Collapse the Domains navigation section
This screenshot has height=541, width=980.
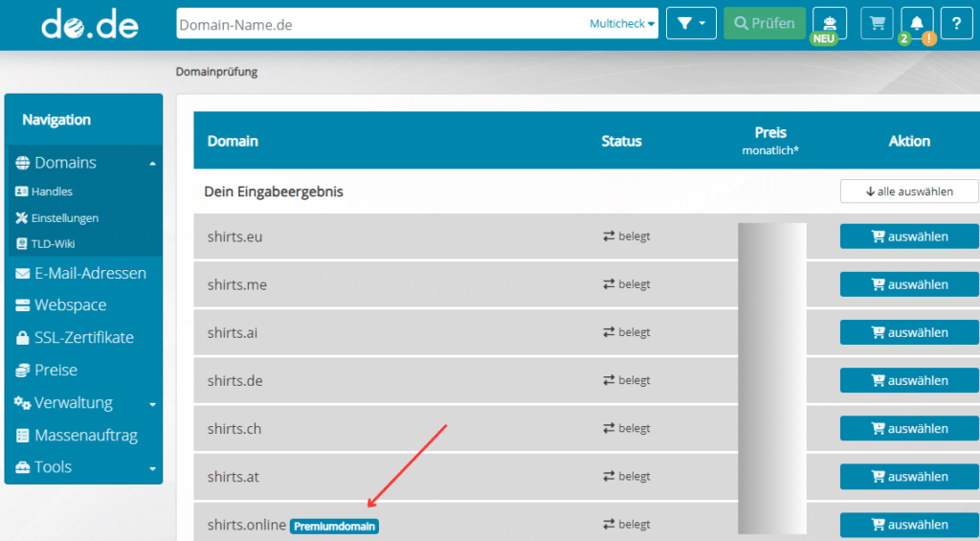[152, 163]
